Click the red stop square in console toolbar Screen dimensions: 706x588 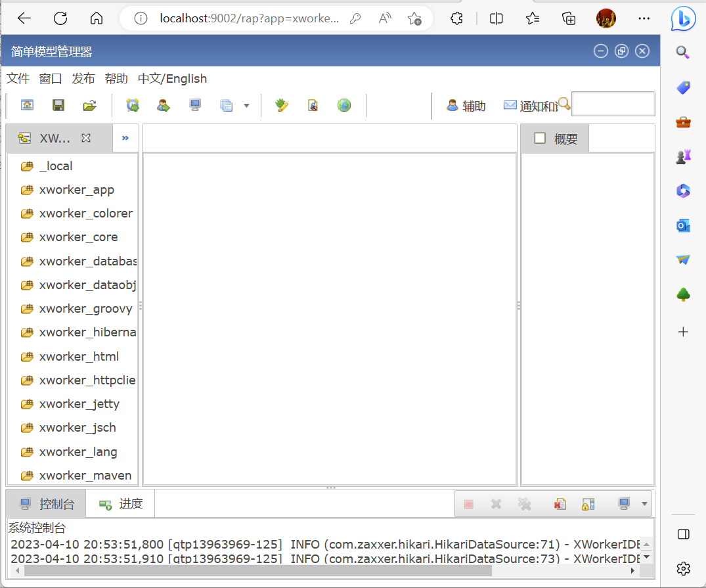(x=468, y=504)
